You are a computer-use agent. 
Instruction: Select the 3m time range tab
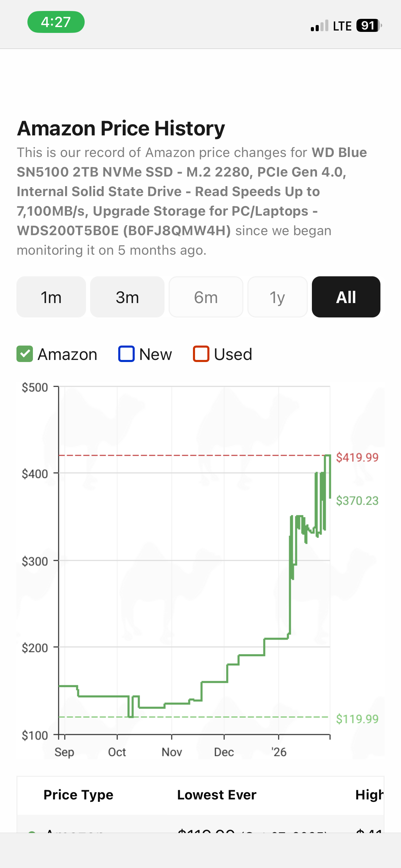click(x=127, y=297)
